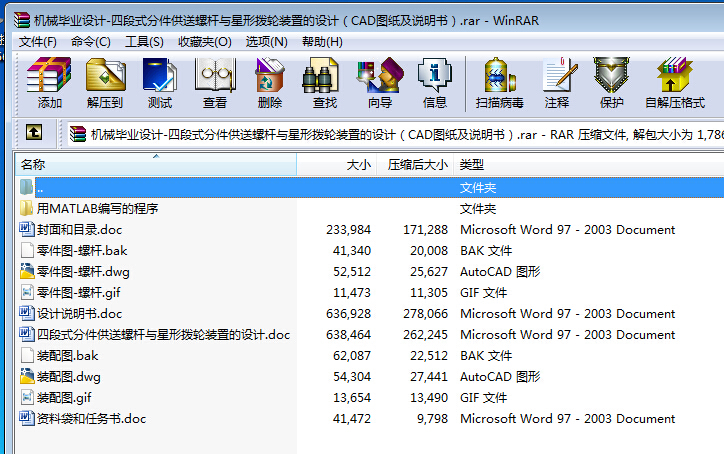Click the 保护 (Protect) shield icon
The height and width of the screenshot is (454, 724).
611,74
